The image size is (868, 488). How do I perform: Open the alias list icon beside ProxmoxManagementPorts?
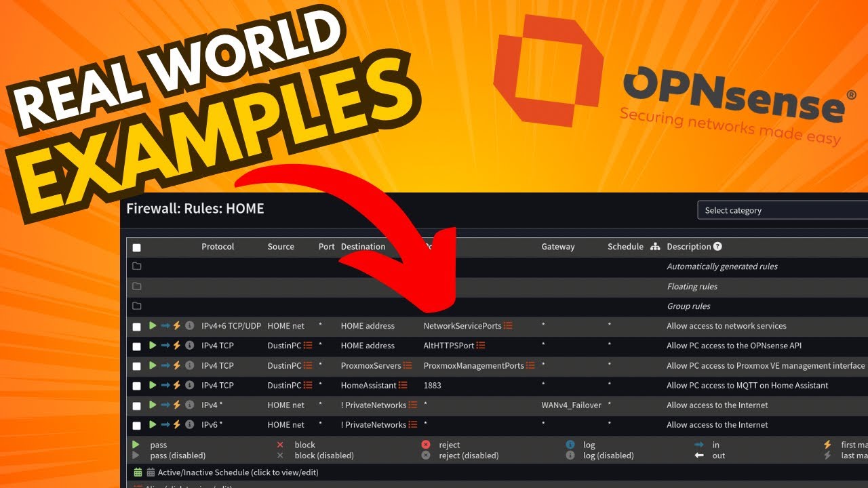click(530, 365)
